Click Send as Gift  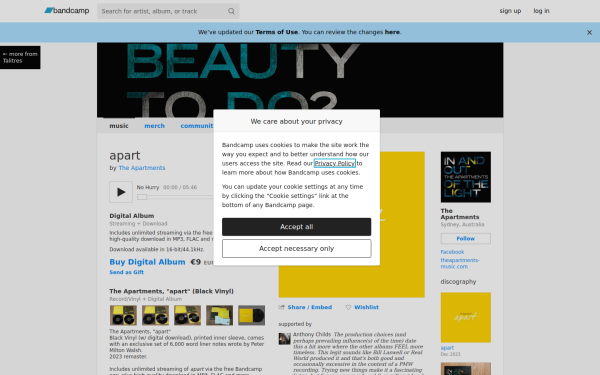pyautogui.click(x=127, y=272)
